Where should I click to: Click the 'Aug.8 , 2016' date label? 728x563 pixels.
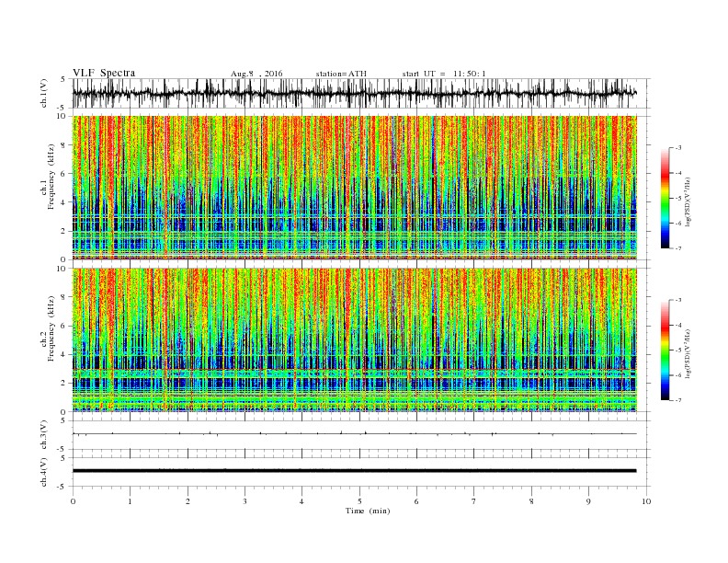[x=256, y=74]
